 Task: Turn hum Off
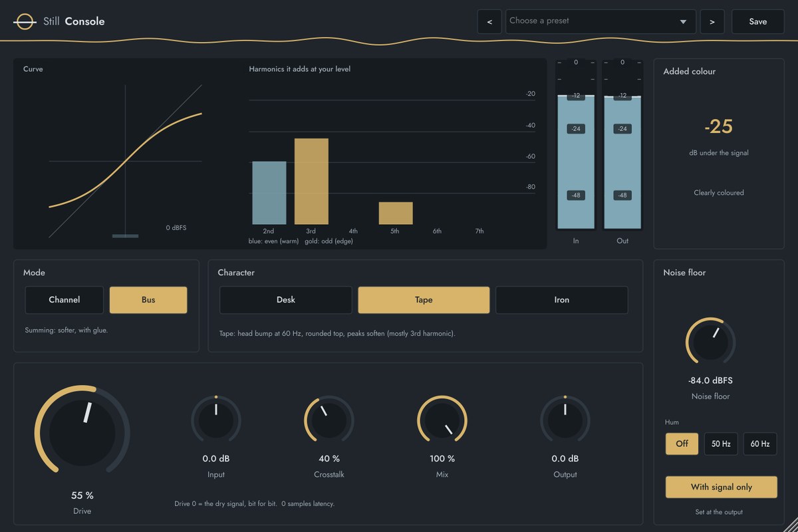[682, 444]
